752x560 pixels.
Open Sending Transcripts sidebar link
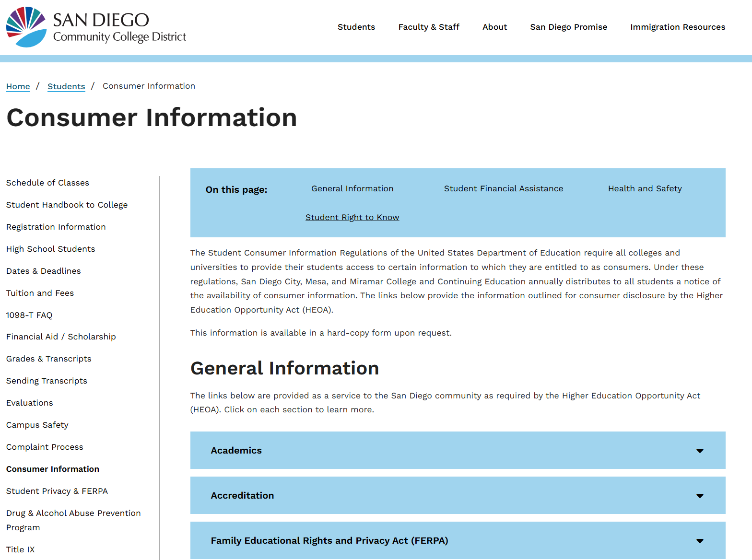tap(47, 381)
